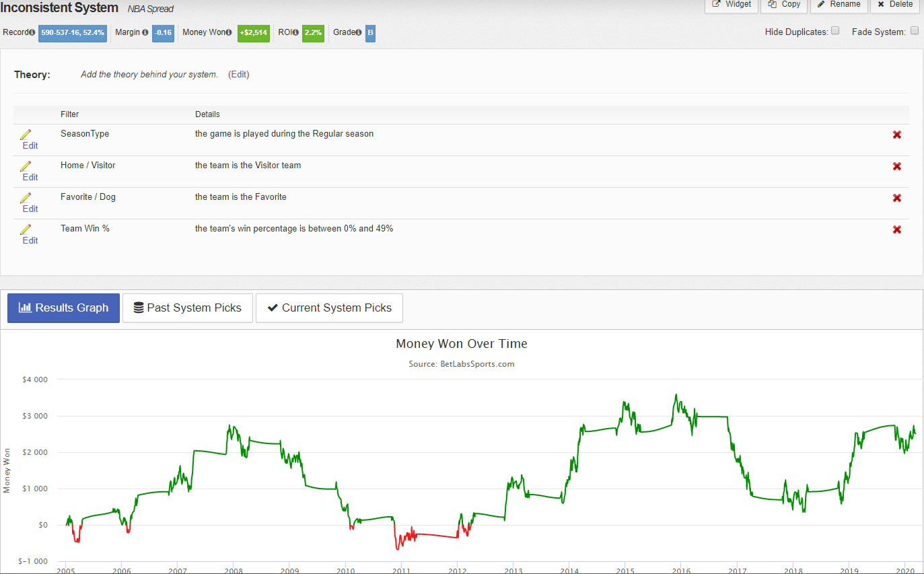This screenshot has width=924, height=574.
Task: Click the pencil icon for Home / Visitor filter
Action: 26,166
